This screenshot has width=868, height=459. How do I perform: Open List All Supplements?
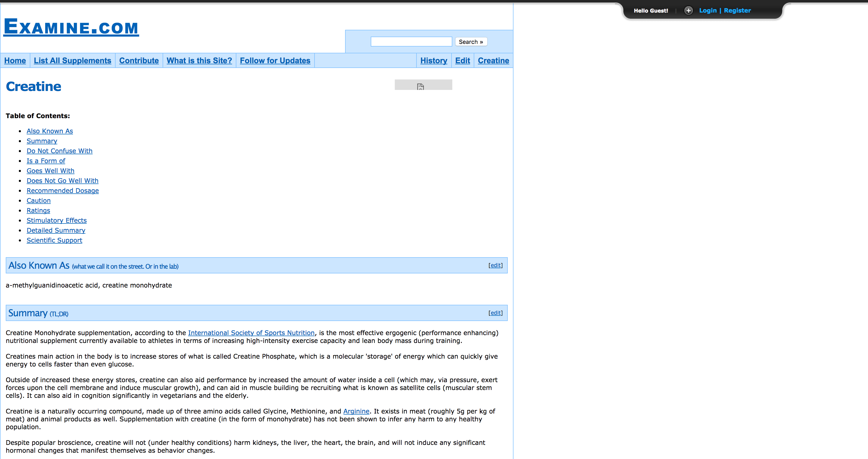[x=72, y=61]
